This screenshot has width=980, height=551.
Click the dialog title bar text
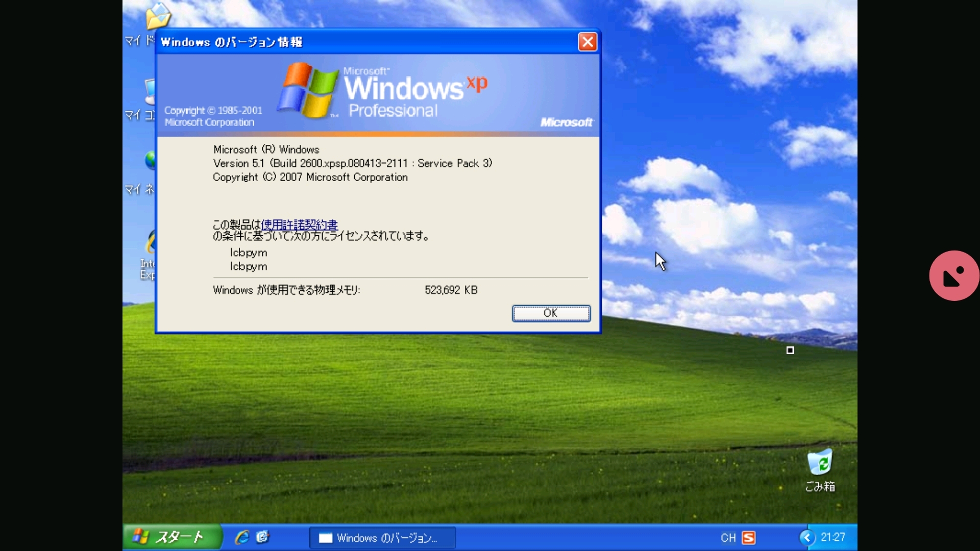pos(231,42)
